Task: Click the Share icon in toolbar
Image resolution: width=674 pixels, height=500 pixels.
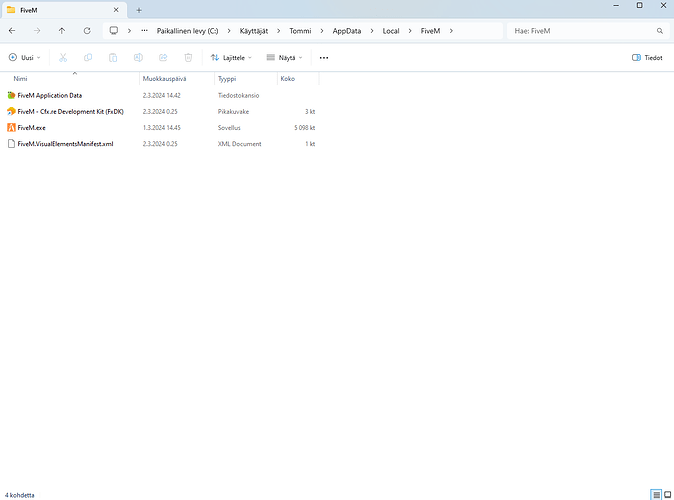Action: tap(163, 58)
